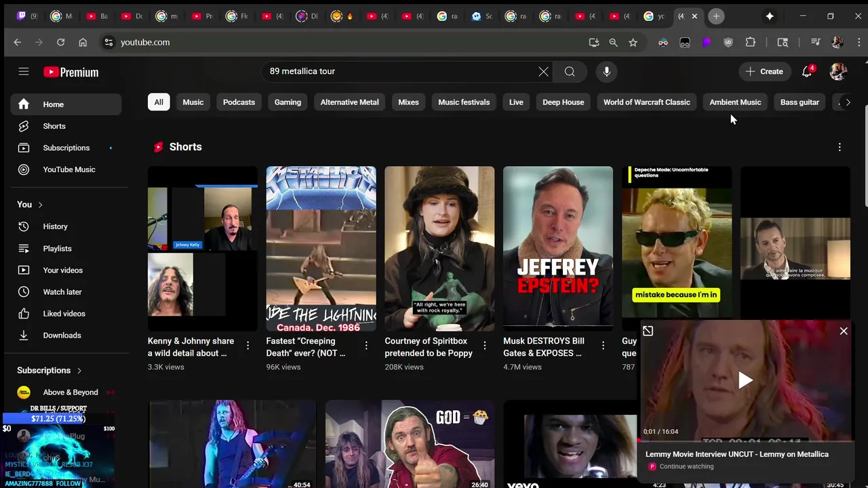Select the Music filter chip
The width and height of the screenshot is (868, 488).
[193, 102]
